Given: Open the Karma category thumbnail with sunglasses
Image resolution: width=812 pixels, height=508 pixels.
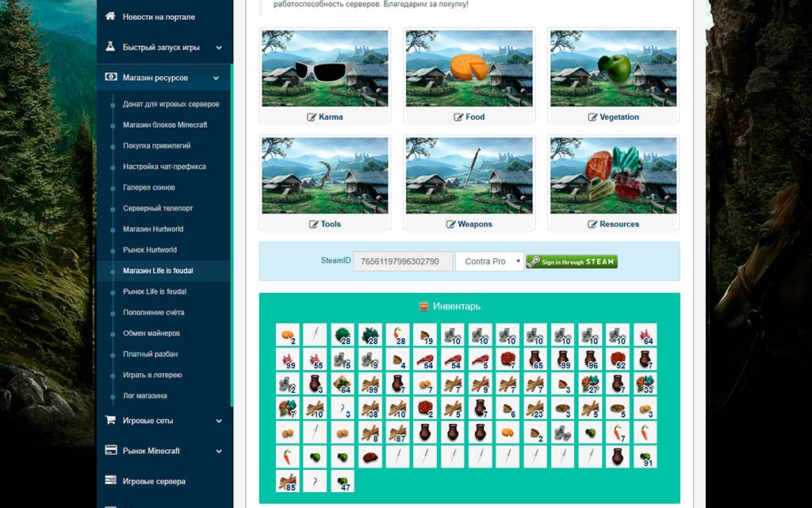Looking at the screenshot, I should tap(324, 69).
